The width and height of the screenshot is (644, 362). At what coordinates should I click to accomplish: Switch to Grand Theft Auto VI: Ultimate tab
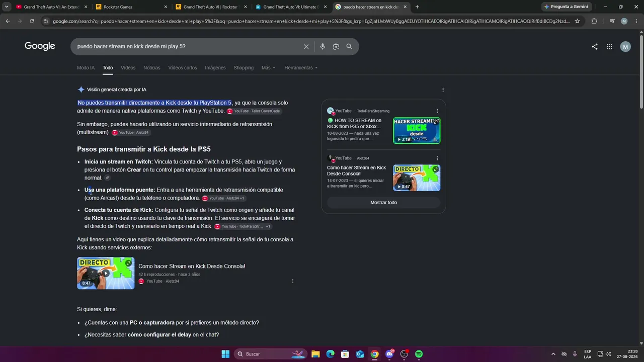[x=291, y=7]
